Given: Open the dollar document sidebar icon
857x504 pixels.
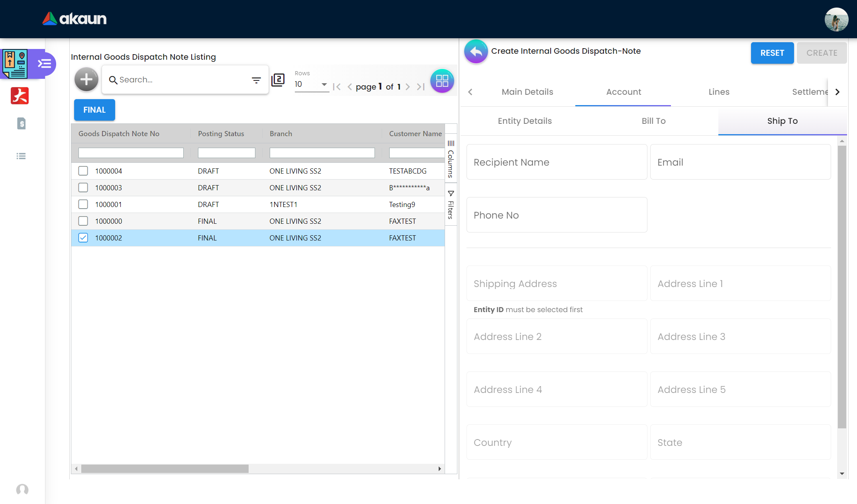Looking at the screenshot, I should point(22,123).
